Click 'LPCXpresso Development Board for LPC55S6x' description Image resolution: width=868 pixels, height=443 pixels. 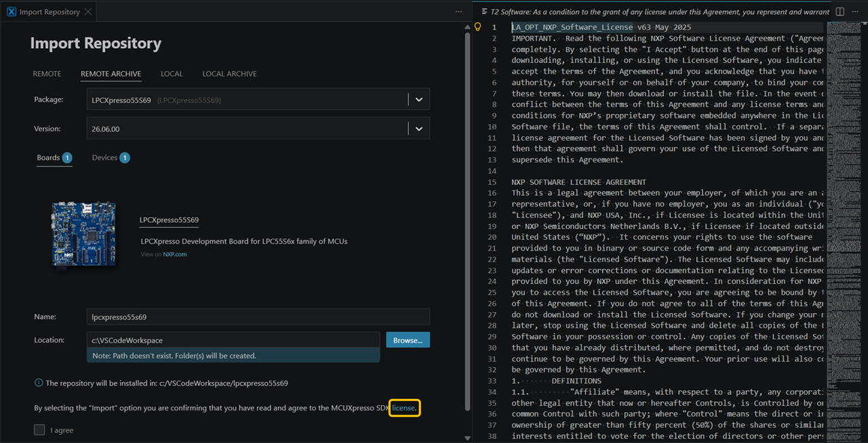click(244, 241)
